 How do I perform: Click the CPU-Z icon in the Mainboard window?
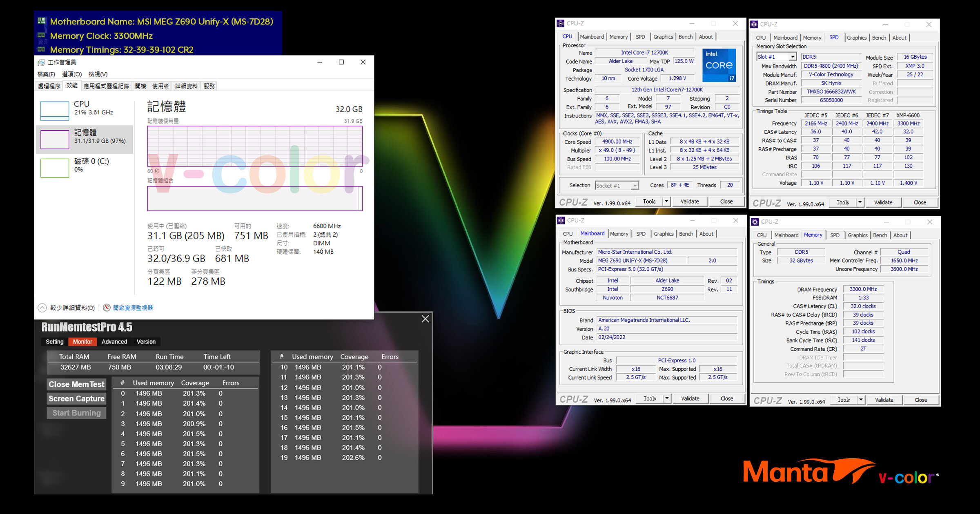click(x=561, y=221)
